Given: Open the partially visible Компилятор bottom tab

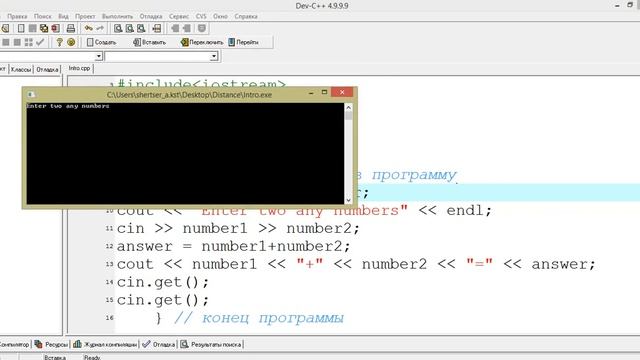Looking at the screenshot, I should coord(15,344).
